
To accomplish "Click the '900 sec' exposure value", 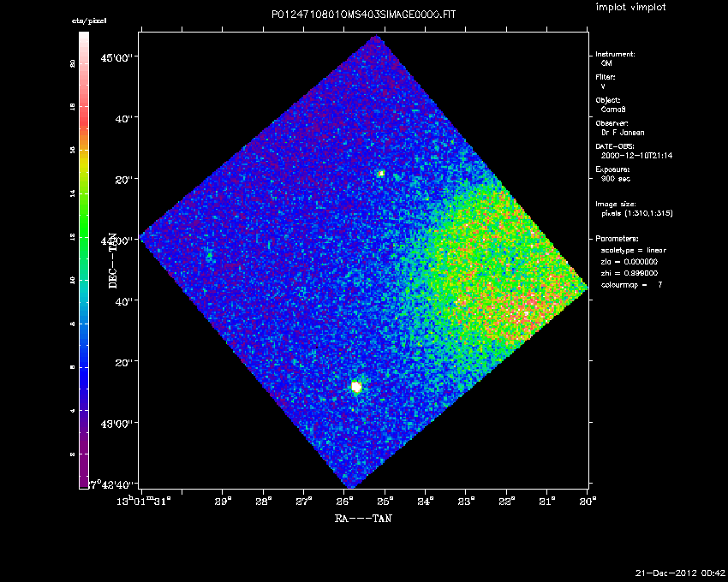I will coord(616,179).
